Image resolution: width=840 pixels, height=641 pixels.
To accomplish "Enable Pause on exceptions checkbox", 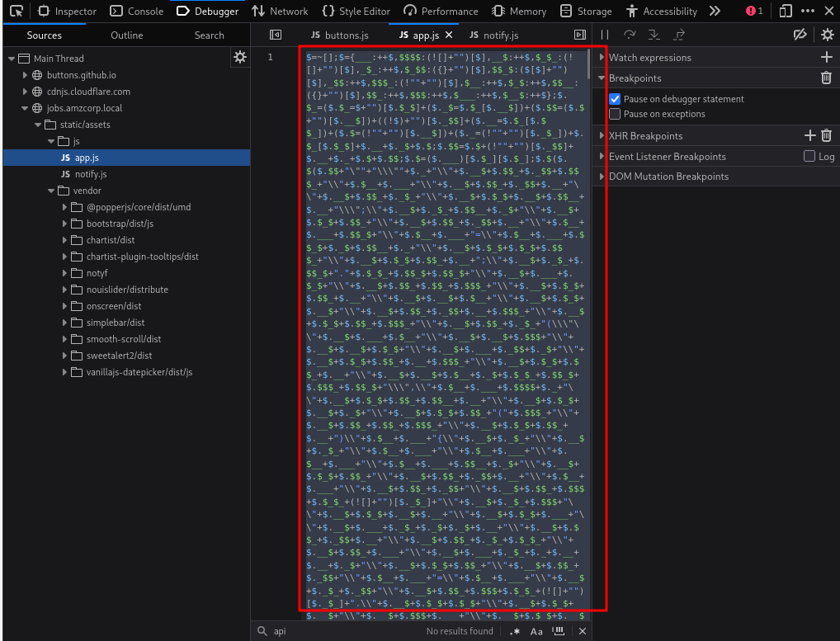I will [615, 114].
